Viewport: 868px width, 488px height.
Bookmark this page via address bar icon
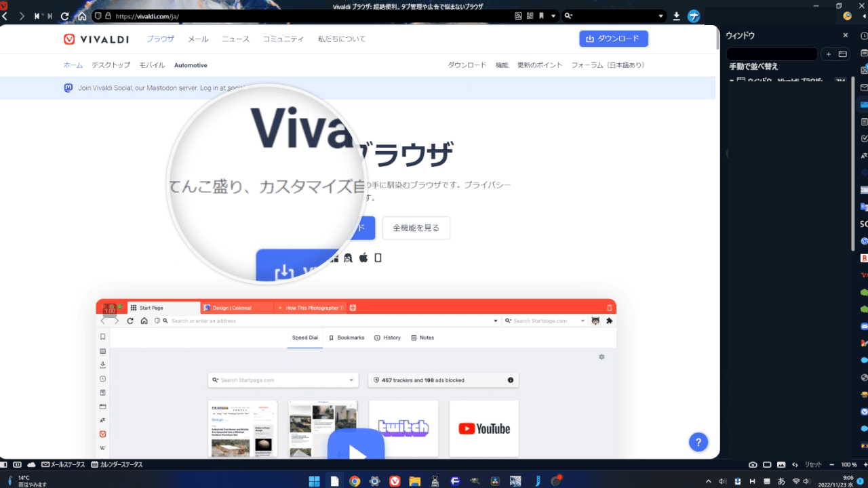[541, 16]
